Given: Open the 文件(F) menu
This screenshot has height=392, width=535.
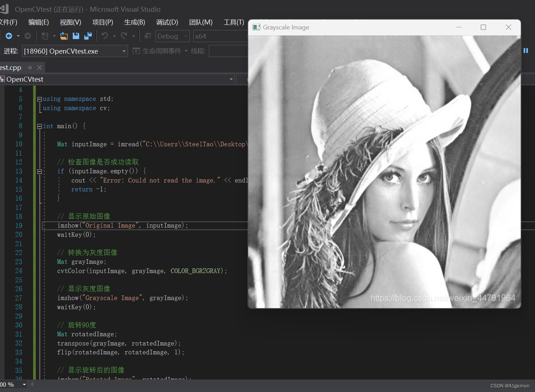Looking at the screenshot, I should [x=8, y=22].
